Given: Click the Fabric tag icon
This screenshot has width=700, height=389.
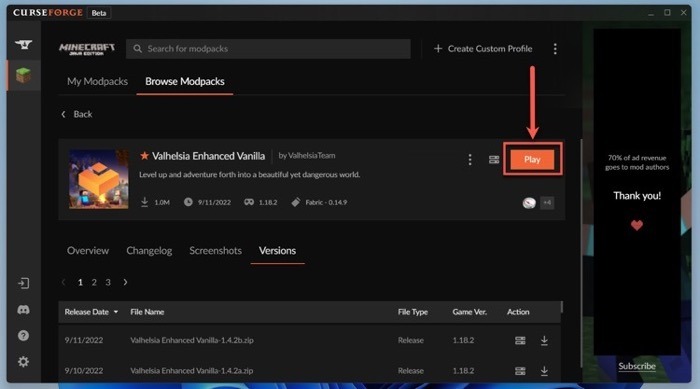Looking at the screenshot, I should [296, 202].
